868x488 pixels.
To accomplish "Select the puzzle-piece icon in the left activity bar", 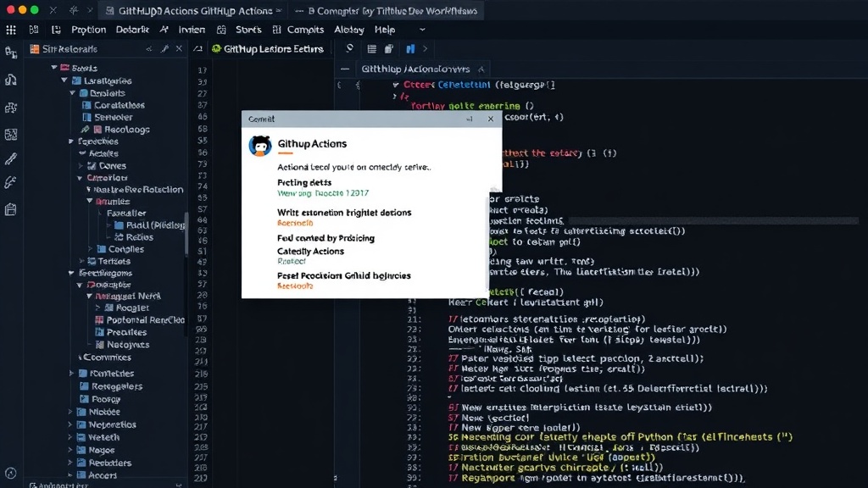I will click(x=10, y=108).
